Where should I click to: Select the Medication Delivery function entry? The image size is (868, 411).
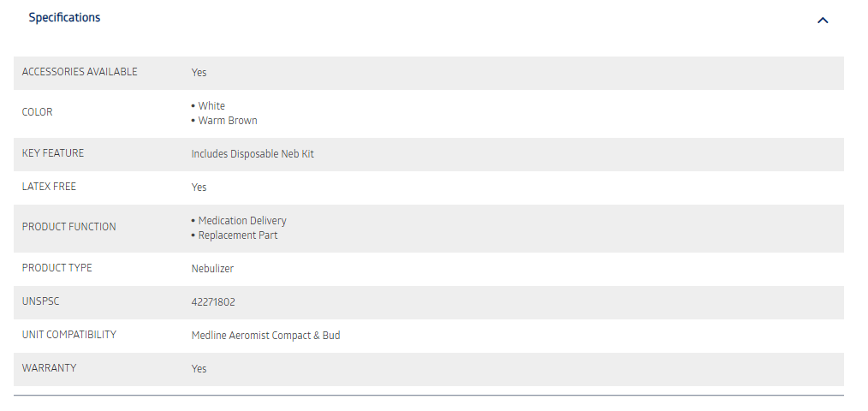pos(242,221)
